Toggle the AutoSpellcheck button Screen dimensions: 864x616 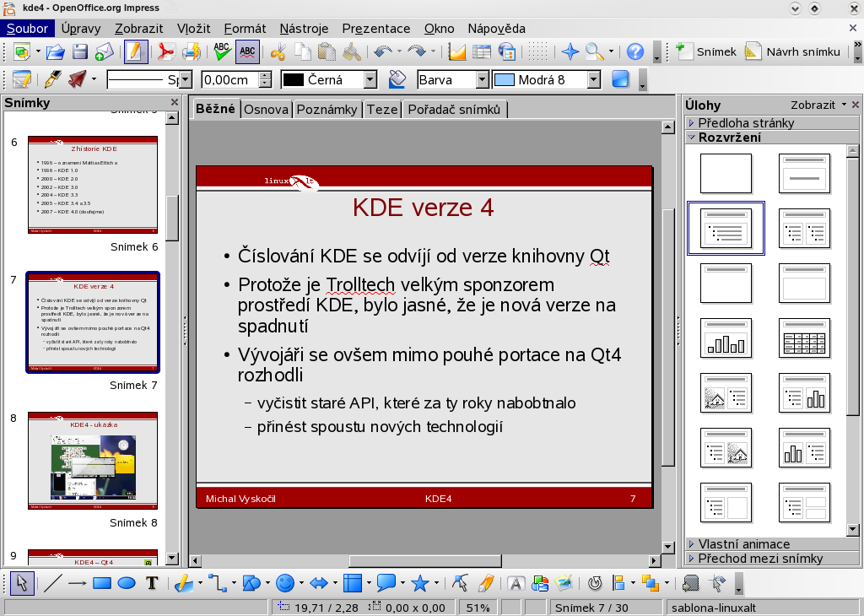pyautogui.click(x=247, y=51)
